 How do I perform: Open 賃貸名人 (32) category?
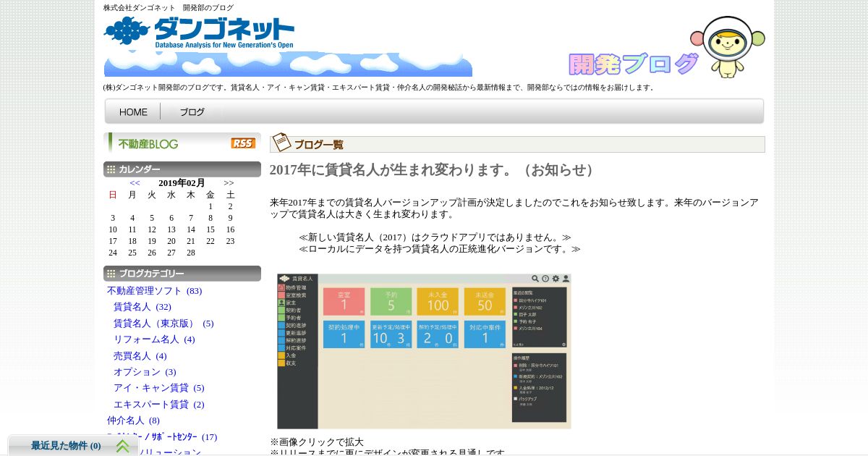[x=142, y=307]
